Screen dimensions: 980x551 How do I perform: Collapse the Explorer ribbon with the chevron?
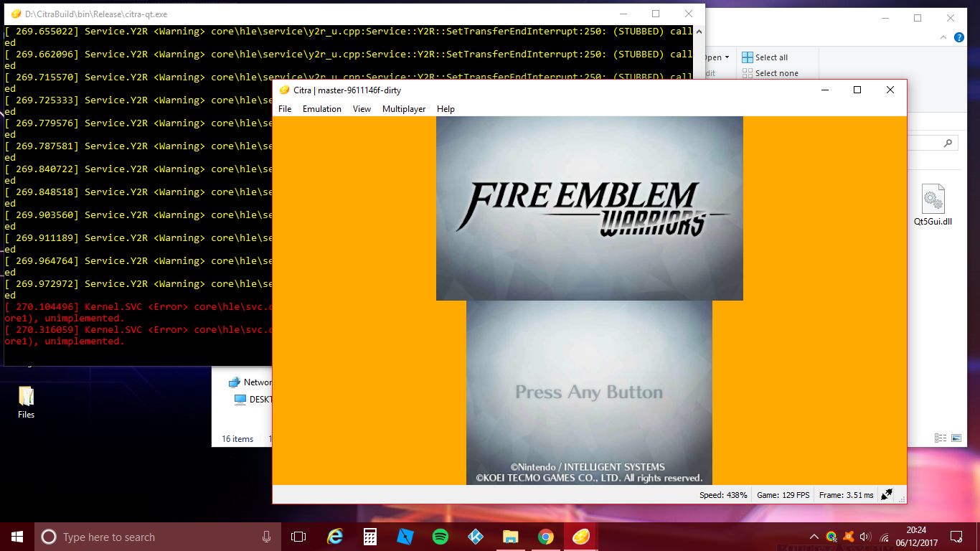tap(944, 39)
